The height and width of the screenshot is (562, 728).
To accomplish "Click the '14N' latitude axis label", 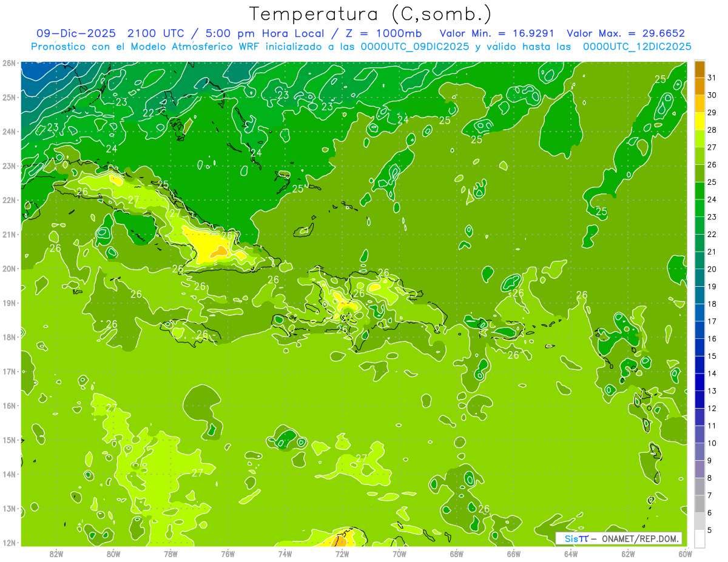I will point(8,474).
